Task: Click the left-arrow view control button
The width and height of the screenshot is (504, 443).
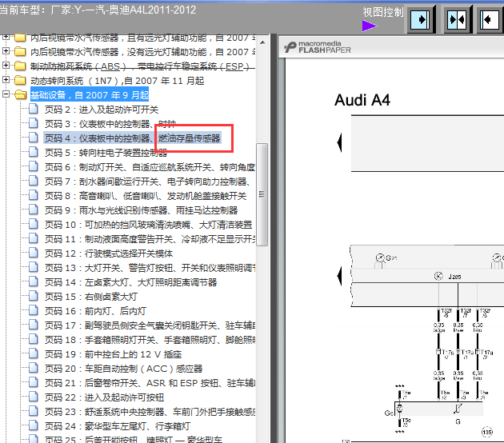Action: [490, 20]
